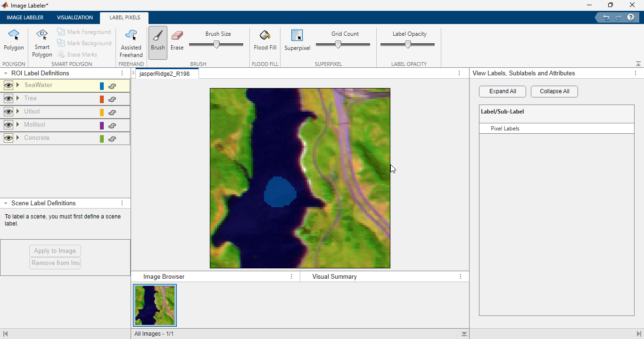644x339 pixels.
Task: Enable the Superpixel tool
Action: [297, 40]
